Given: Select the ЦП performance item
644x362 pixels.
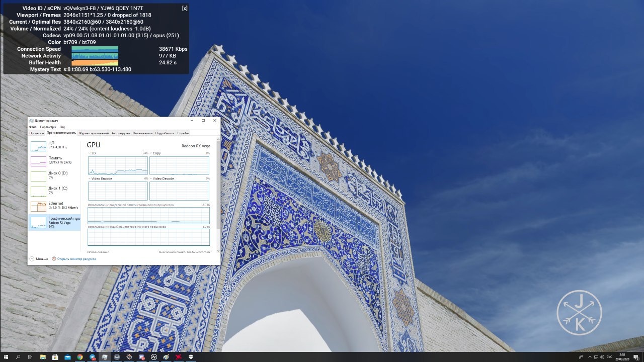Looking at the screenshot, I should 54,146.
